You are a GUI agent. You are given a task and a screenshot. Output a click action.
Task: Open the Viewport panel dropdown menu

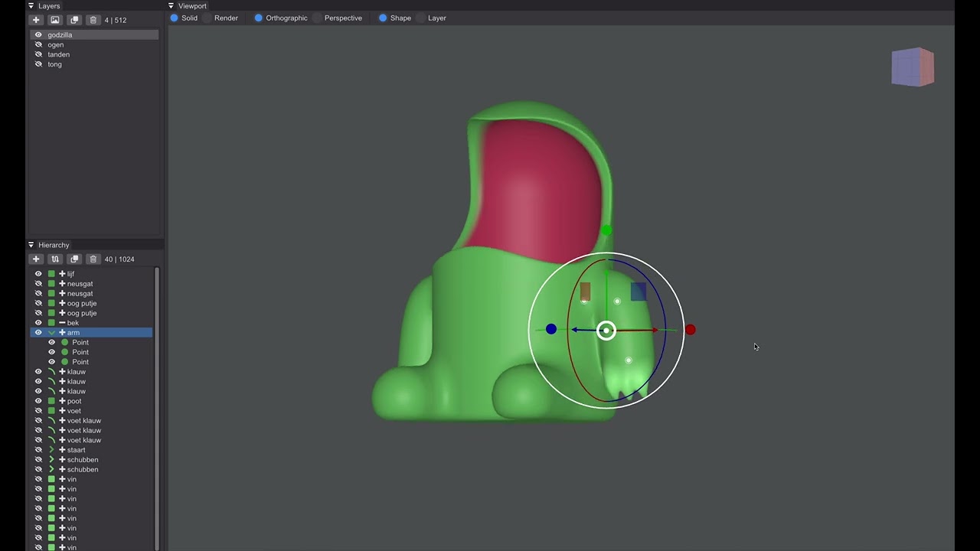pyautogui.click(x=171, y=6)
